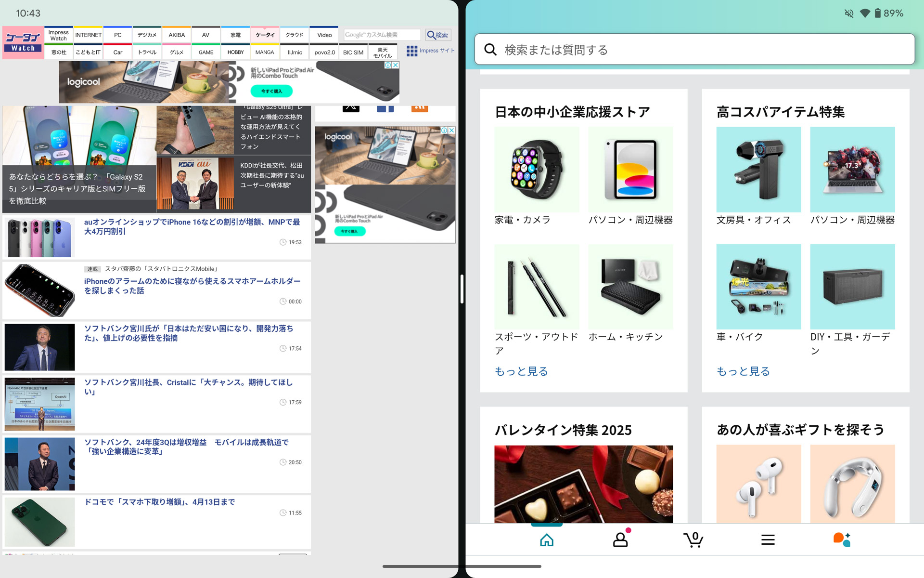Viewport: 924px width, 578px height.
Task: Open the ケータイ Watch logo
Action: coord(23,42)
